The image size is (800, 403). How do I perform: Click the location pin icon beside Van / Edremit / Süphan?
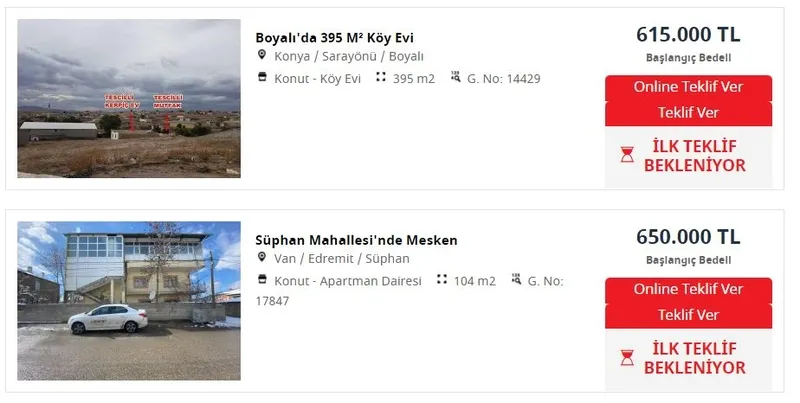point(262,258)
